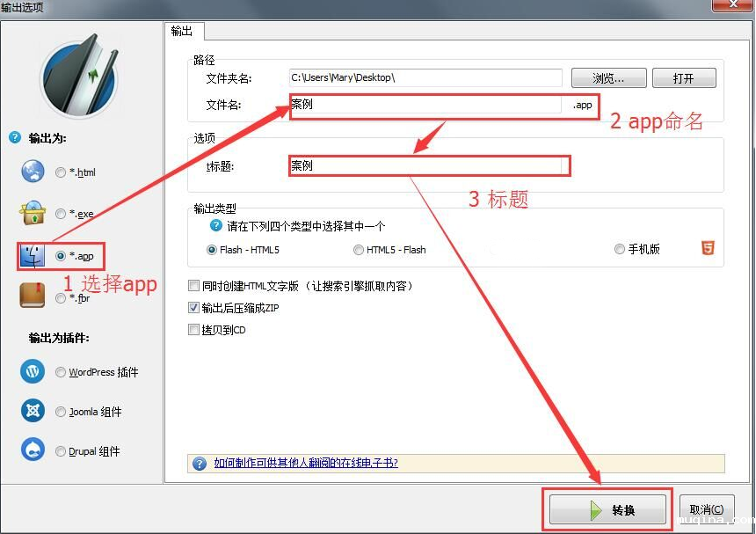Enable the 拷贝到CD checkbox

pyautogui.click(x=194, y=330)
